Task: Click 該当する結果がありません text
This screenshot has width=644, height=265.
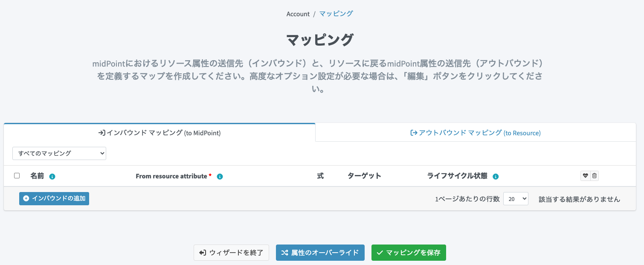Action: coord(580,199)
